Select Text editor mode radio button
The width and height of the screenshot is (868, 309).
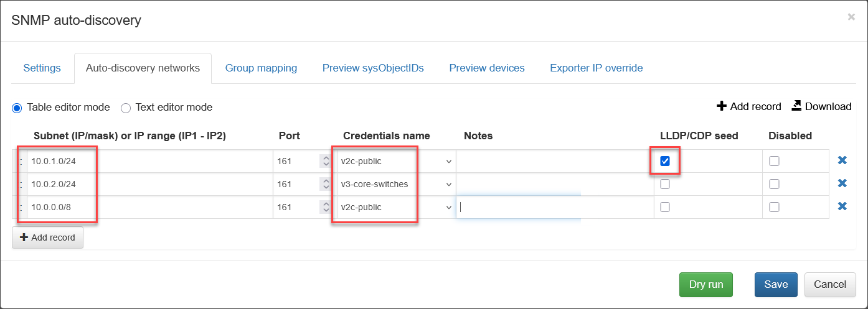pyautogui.click(x=126, y=108)
